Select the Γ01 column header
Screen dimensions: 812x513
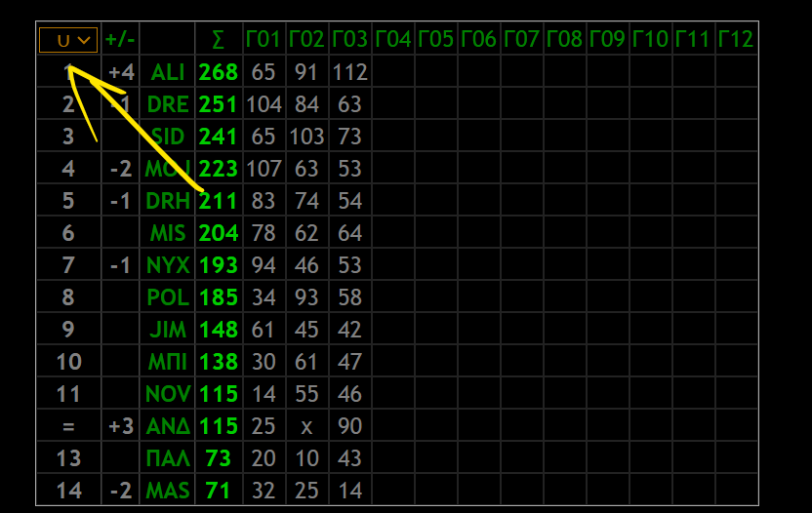pos(264,40)
